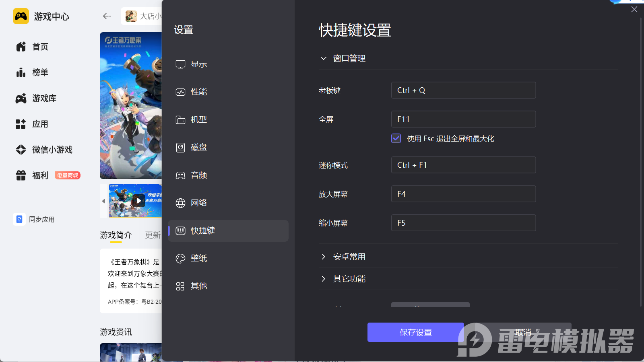Collapse the 窗口管理 section
The height and width of the screenshot is (362, 644).
tap(323, 58)
